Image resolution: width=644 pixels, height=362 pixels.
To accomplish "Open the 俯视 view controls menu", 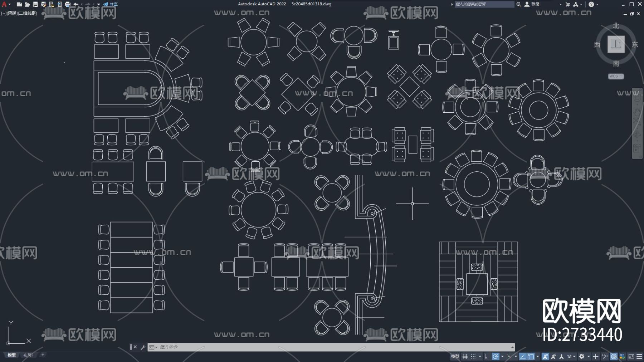I will pos(12,13).
